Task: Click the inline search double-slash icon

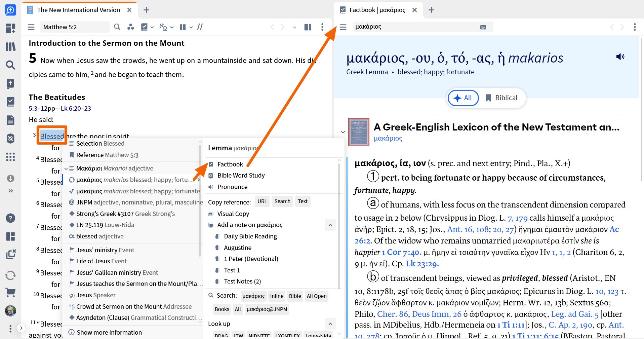Action: pyautogui.click(x=200, y=27)
